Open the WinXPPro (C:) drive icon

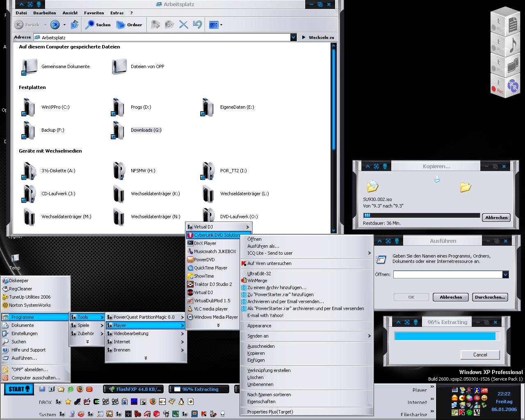pos(29,107)
